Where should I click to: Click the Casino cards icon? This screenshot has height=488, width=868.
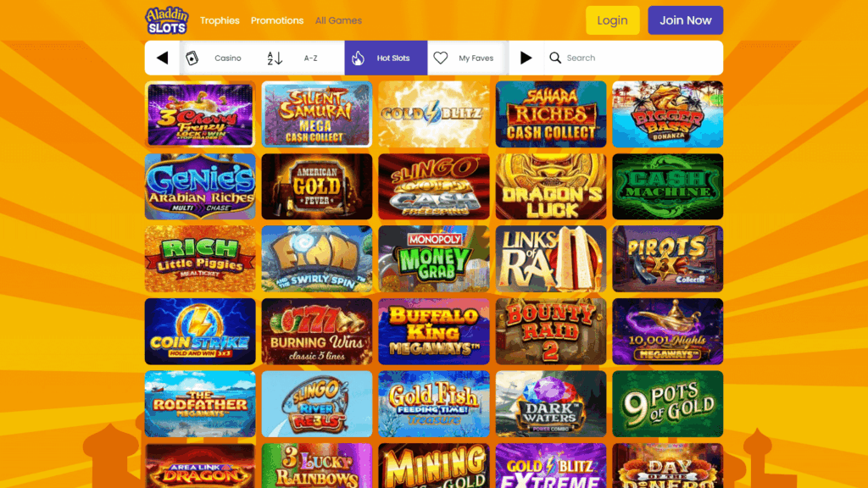(x=192, y=58)
